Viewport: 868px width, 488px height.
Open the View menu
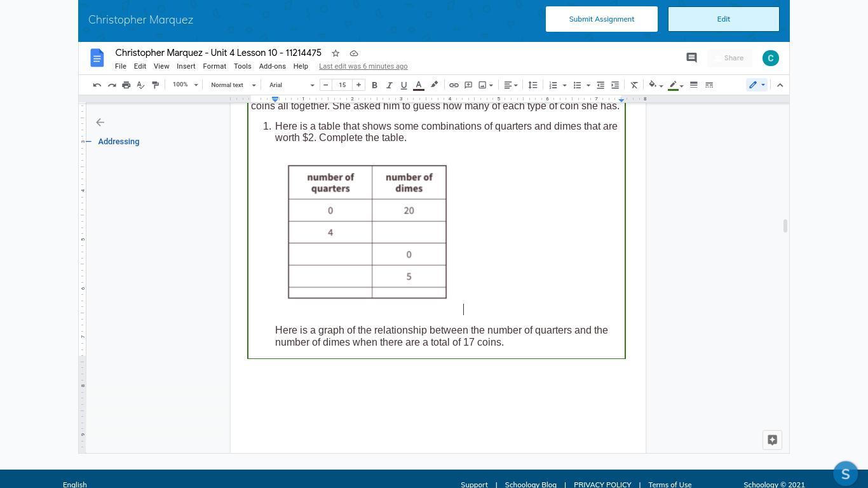[x=161, y=66]
